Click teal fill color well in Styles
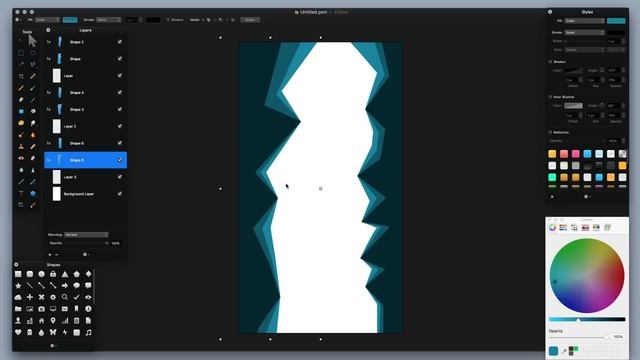 616,21
